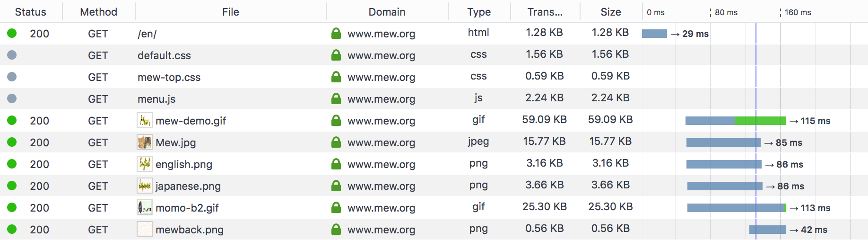The width and height of the screenshot is (868, 240).
Task: Click the 160 ms waterfall header tick
Action: tap(798, 12)
